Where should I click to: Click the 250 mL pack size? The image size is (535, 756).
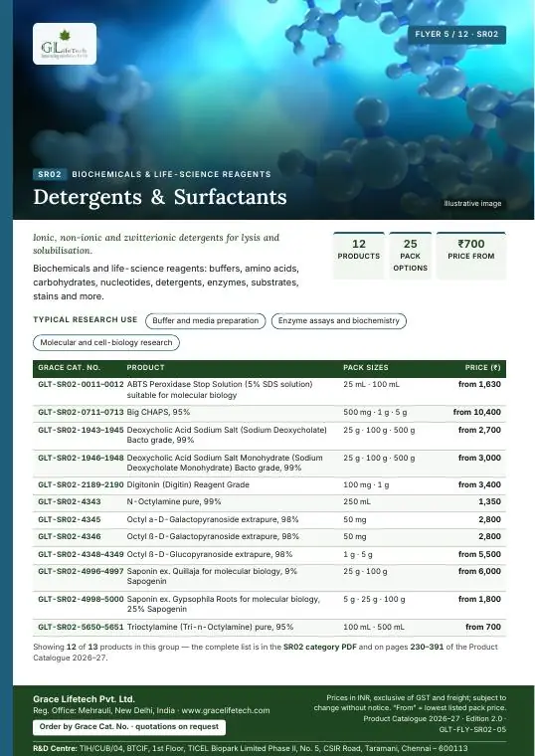pyautogui.click(x=357, y=502)
